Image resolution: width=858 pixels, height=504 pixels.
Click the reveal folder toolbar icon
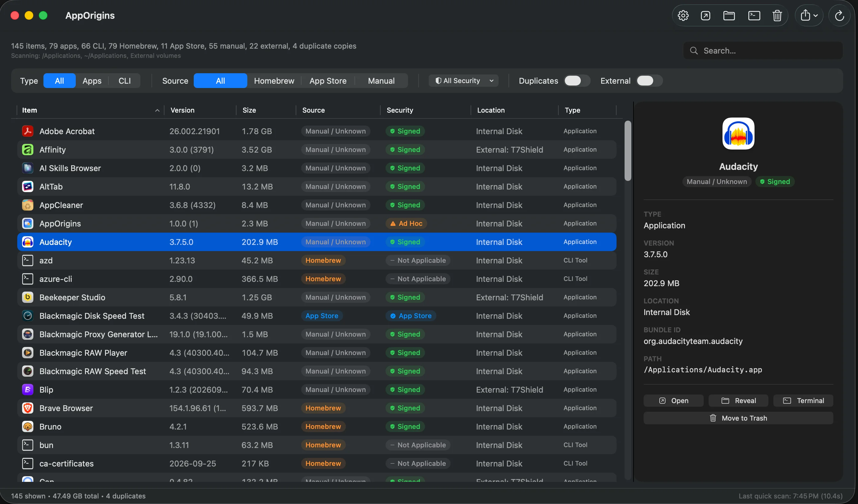[x=729, y=16]
